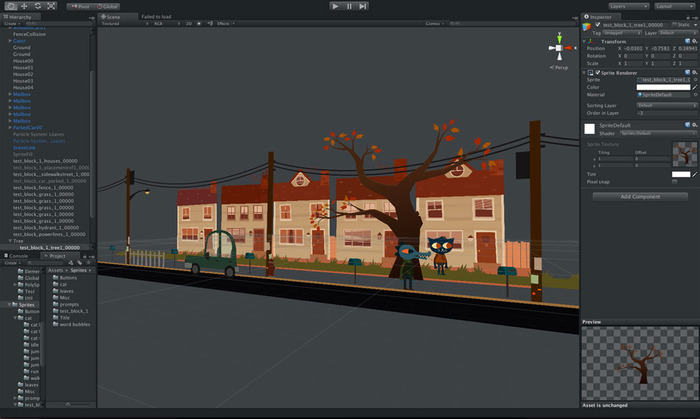
Task: Click the Sprite field object picker circle
Action: coord(695,80)
